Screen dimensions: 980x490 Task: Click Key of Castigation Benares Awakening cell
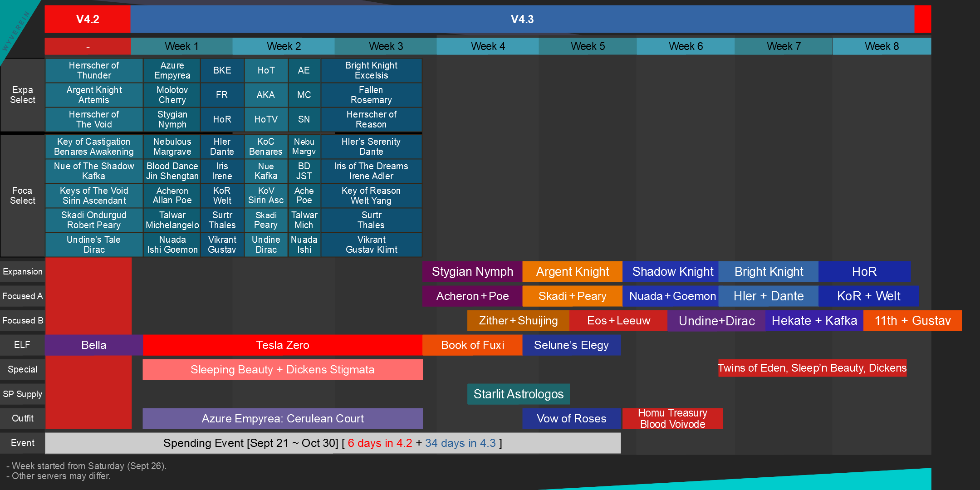[x=94, y=147]
